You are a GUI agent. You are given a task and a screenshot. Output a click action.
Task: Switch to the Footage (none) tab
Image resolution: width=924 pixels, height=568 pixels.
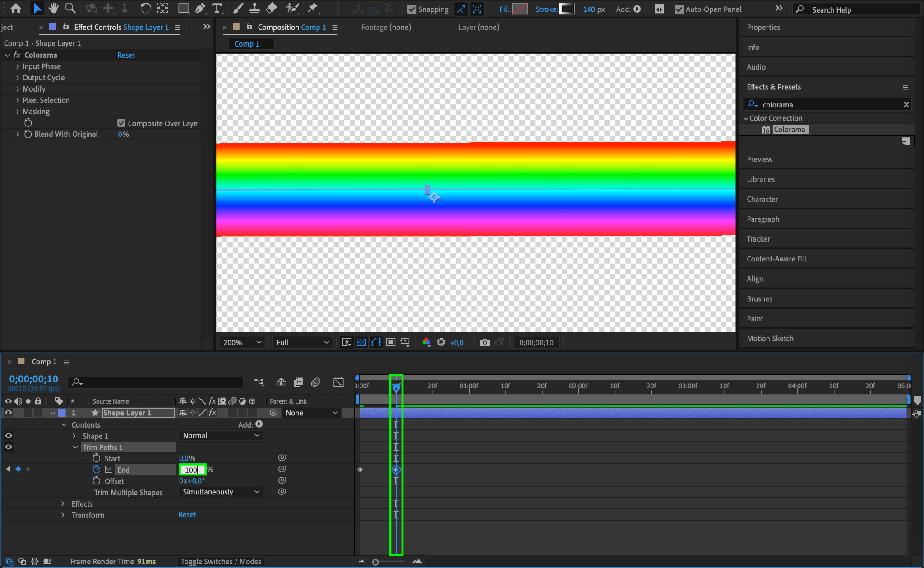(386, 27)
